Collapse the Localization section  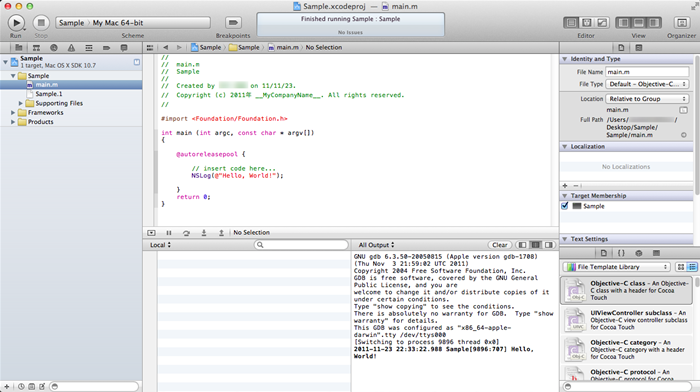(x=565, y=146)
